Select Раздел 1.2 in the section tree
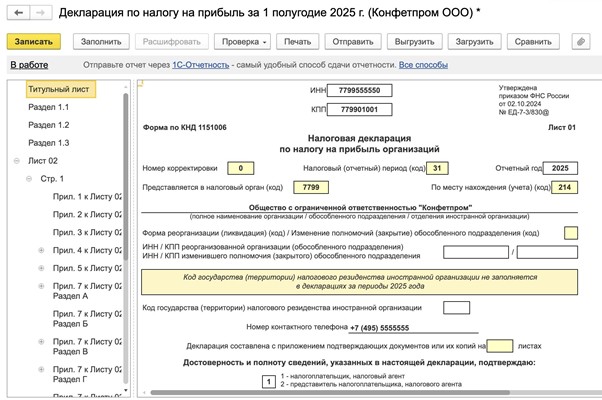The height and width of the screenshot is (400, 602). [x=49, y=125]
